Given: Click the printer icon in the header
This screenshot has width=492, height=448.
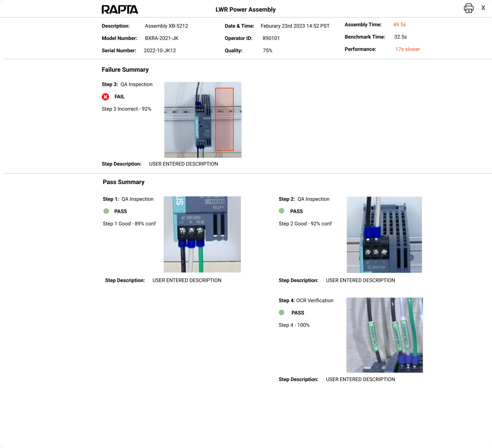Looking at the screenshot, I should (469, 8).
